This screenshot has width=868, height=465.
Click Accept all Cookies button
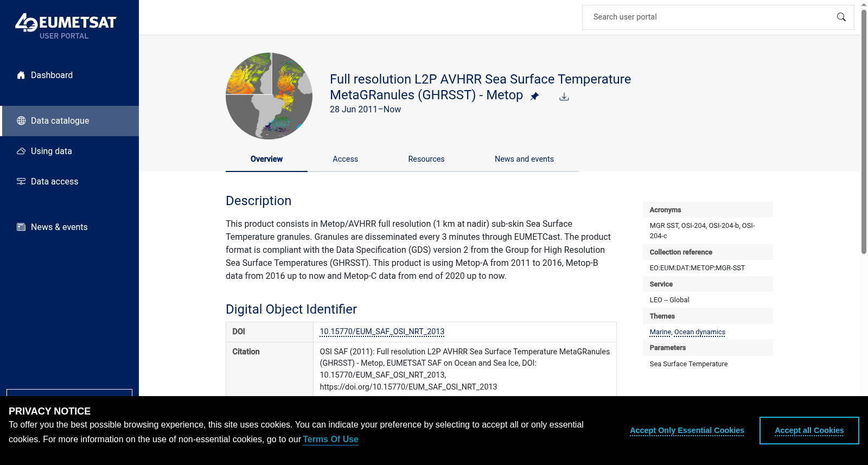(x=809, y=430)
